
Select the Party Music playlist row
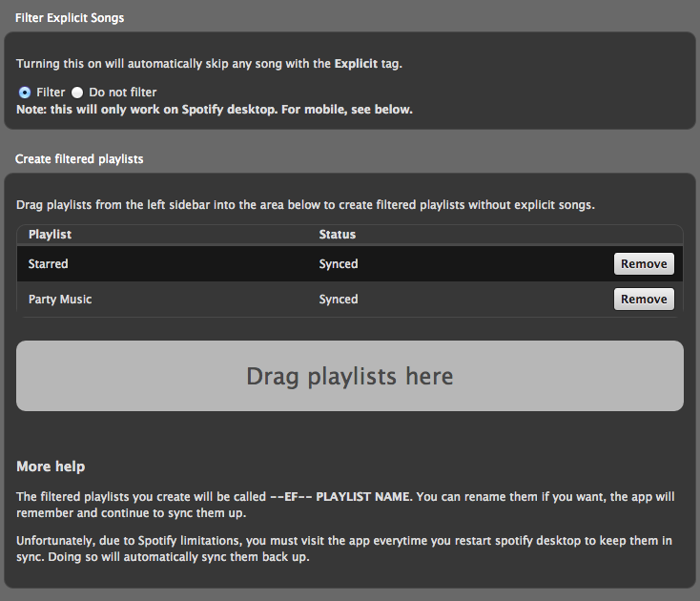[350, 300]
